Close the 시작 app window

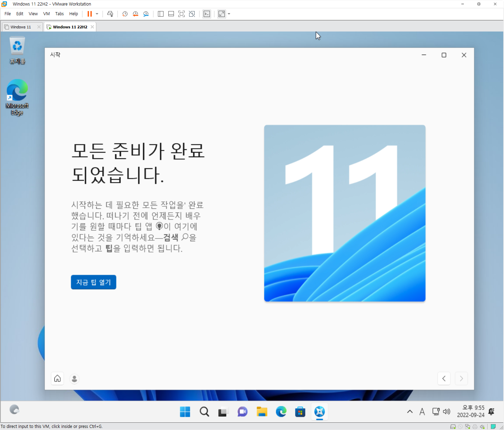[464, 55]
